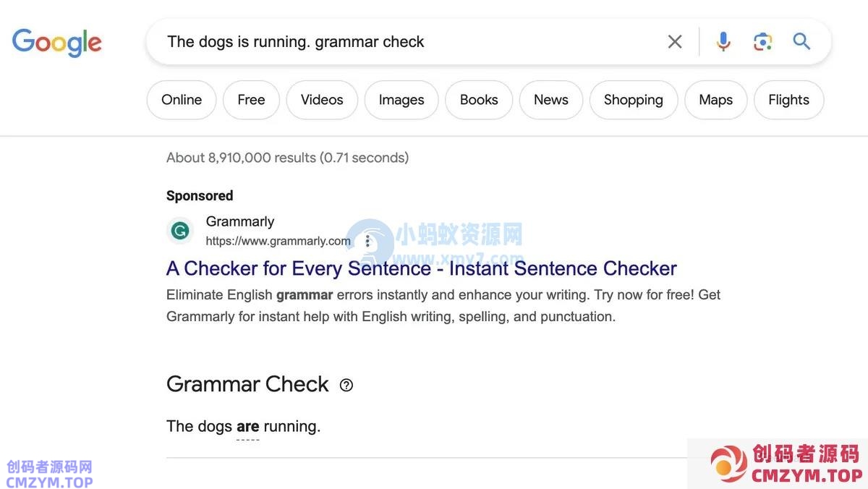Click the magnifying glass search button
The image size is (868, 489).
801,41
